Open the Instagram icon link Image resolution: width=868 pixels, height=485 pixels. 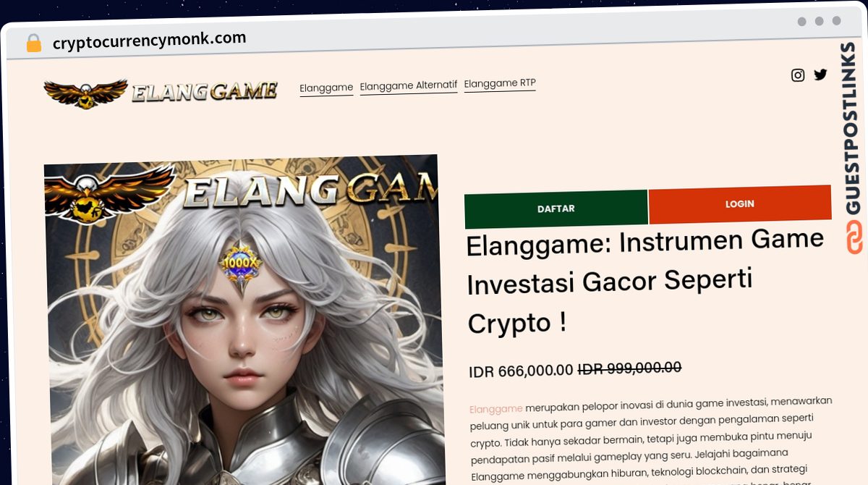(798, 75)
